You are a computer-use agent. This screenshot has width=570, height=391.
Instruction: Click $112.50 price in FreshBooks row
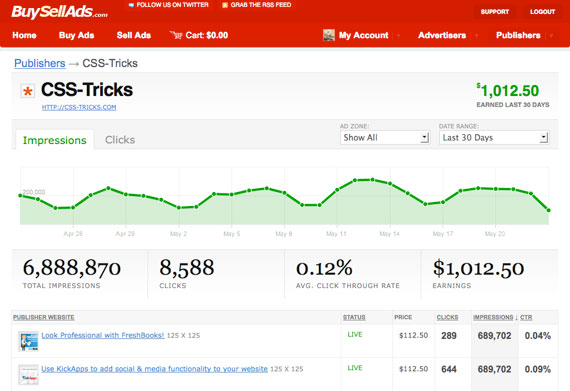[414, 335]
